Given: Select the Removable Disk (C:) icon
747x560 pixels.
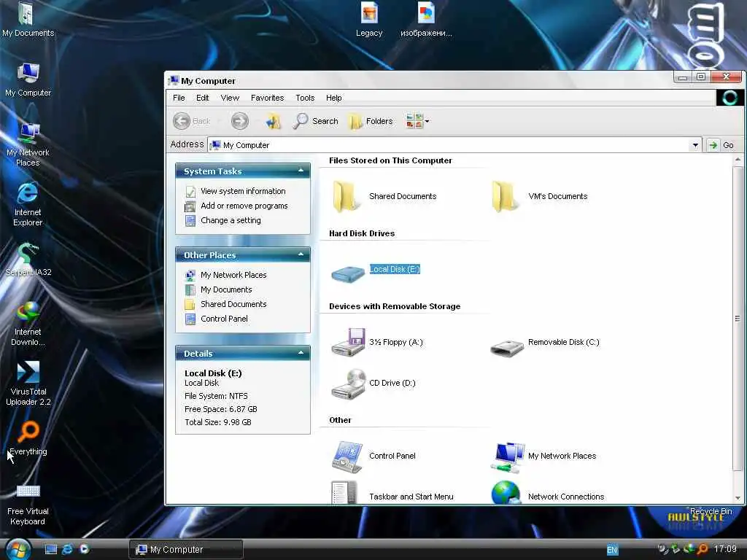Looking at the screenshot, I should [x=507, y=346].
